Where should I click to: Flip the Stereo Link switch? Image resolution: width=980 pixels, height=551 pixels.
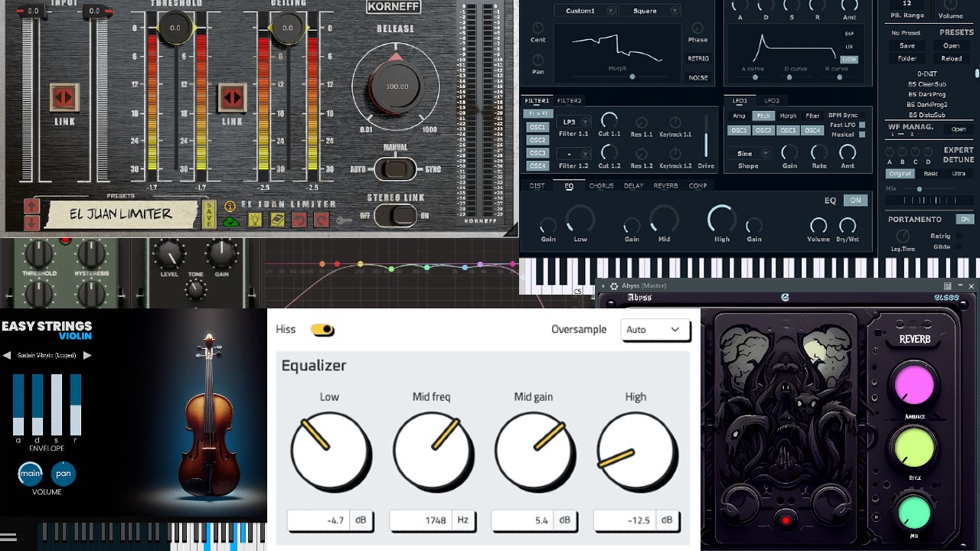point(395,216)
